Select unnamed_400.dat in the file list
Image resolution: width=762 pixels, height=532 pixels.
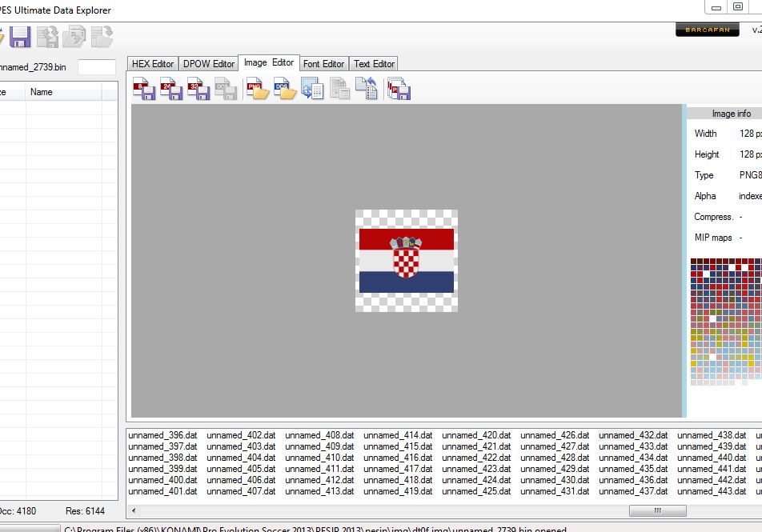click(162, 480)
